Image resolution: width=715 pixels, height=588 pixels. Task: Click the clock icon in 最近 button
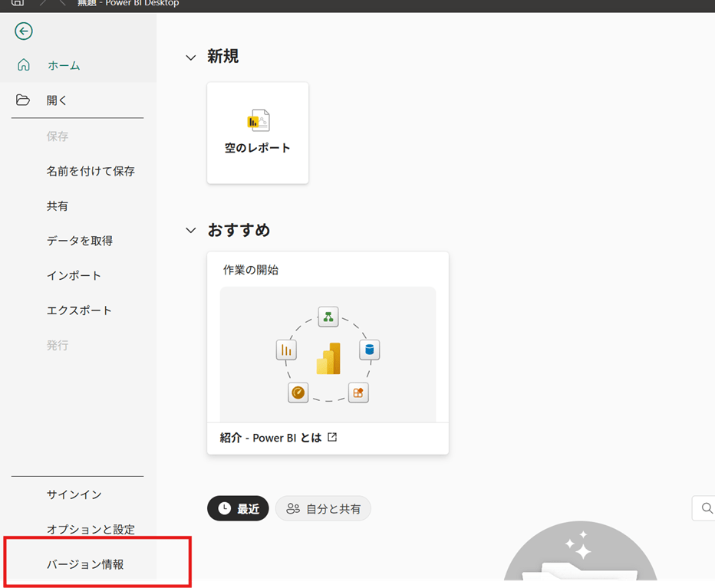224,508
